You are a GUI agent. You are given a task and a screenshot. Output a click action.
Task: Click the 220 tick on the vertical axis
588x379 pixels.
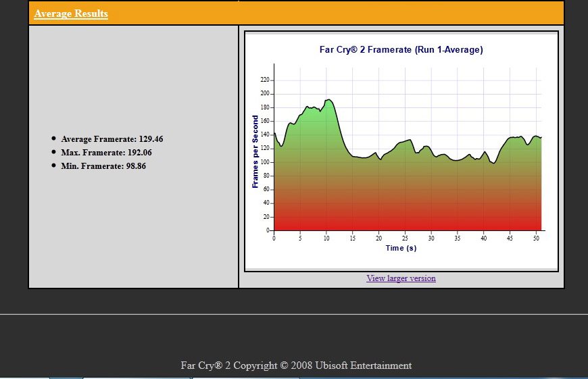pyautogui.click(x=265, y=80)
